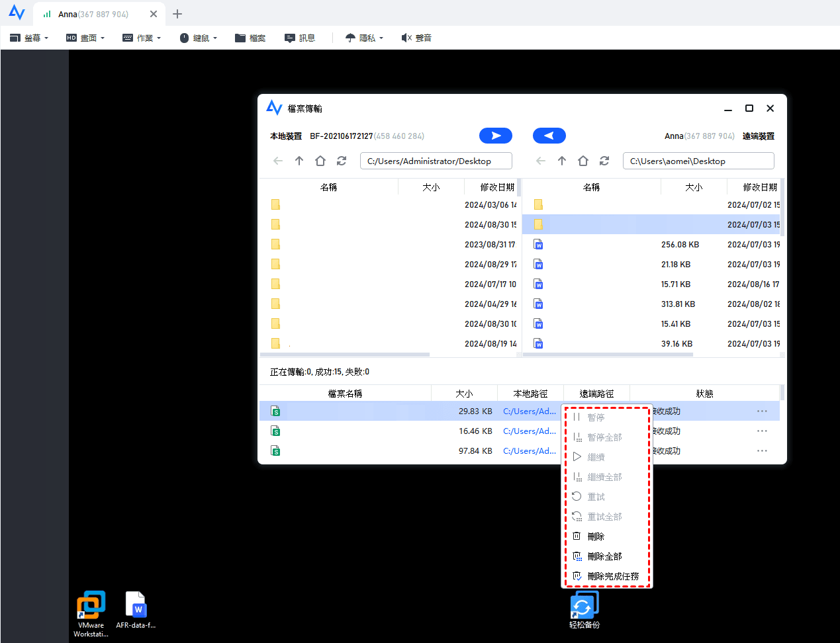This screenshot has height=643, width=840.
Task: Refresh the local device file list
Action: coord(342,161)
